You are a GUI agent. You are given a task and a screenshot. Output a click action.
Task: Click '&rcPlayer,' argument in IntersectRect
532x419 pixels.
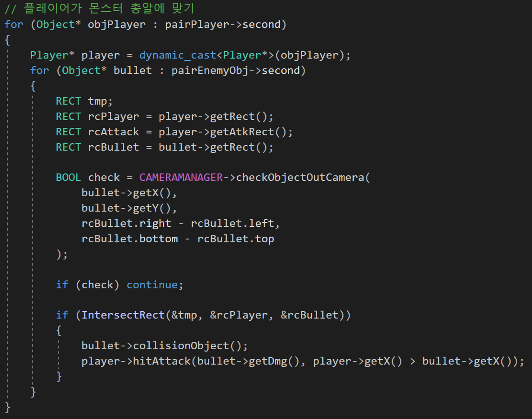click(241, 315)
